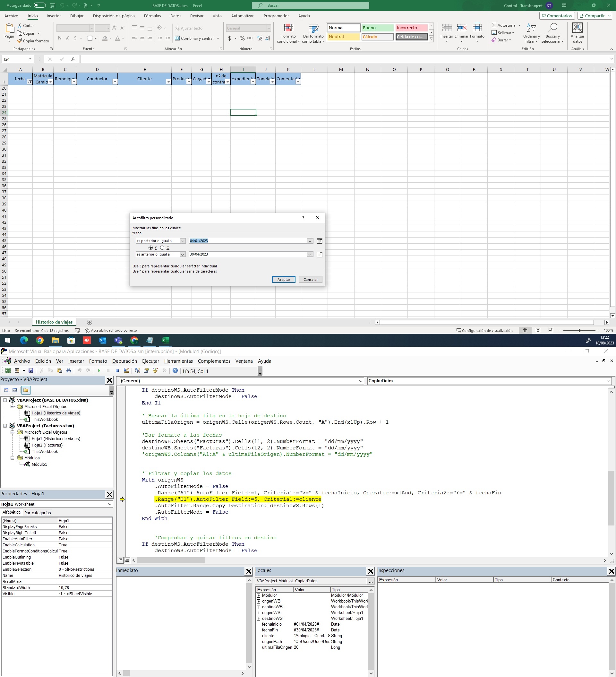Screen dimensions: 616x677
Task: Click Run macro play button in VBA toolbar
Action: 99,371
